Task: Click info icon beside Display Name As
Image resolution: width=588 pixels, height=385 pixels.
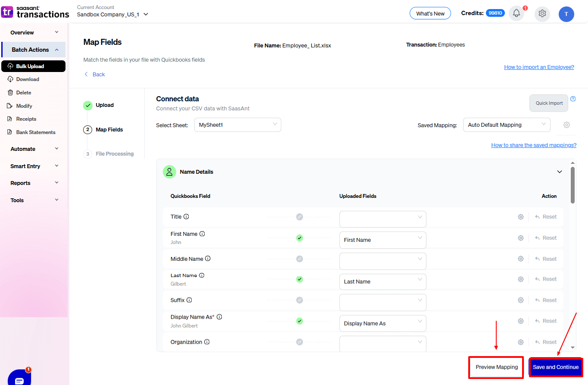Action: tap(219, 317)
